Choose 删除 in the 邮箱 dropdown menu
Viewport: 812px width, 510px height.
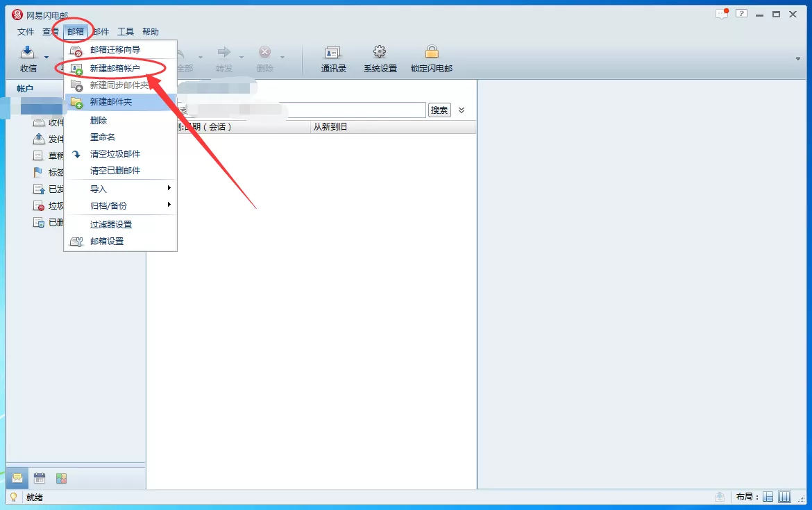(x=121, y=121)
